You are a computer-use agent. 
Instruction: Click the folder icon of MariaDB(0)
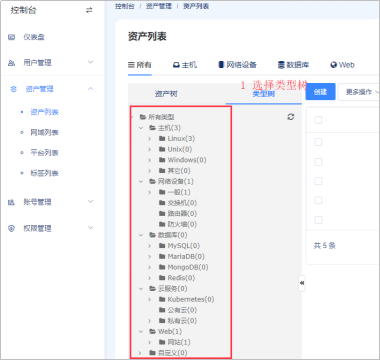coord(162,256)
